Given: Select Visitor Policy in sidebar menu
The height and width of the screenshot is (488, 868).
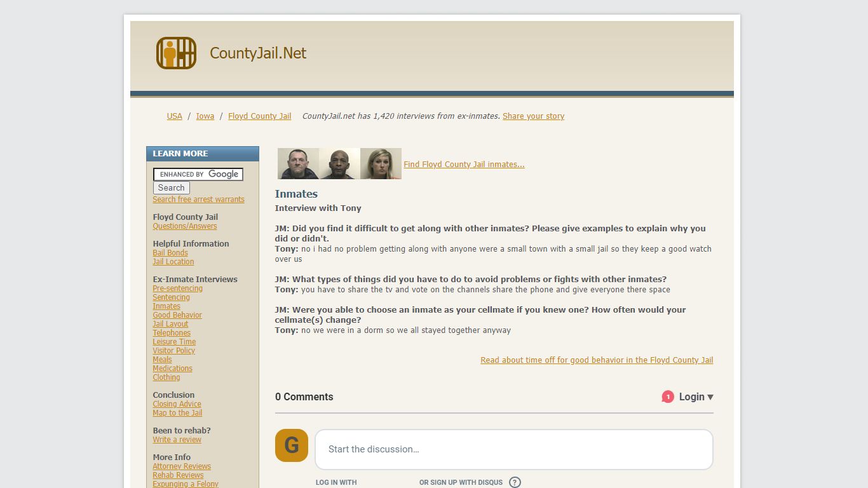Looking at the screenshot, I should pos(173,351).
